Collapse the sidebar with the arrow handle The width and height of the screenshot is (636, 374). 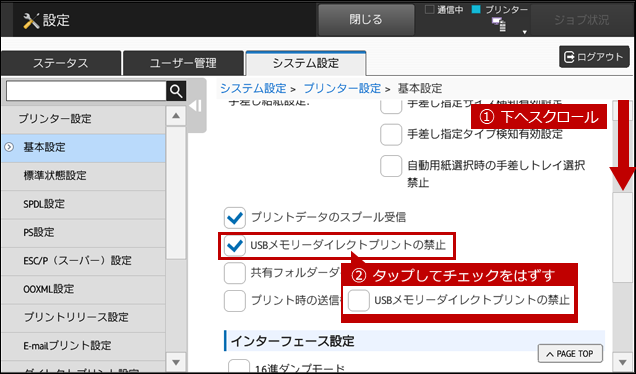196,106
